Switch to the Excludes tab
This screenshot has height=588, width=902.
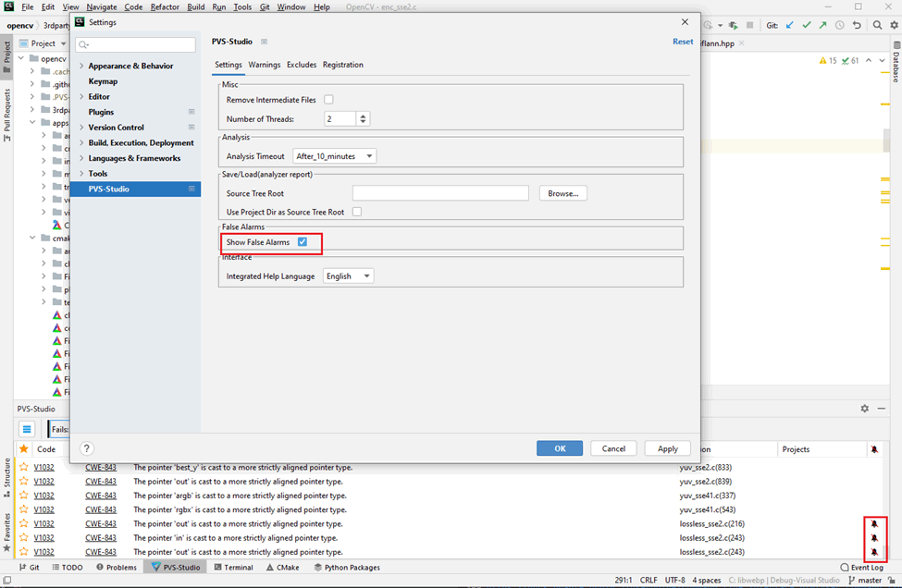302,65
